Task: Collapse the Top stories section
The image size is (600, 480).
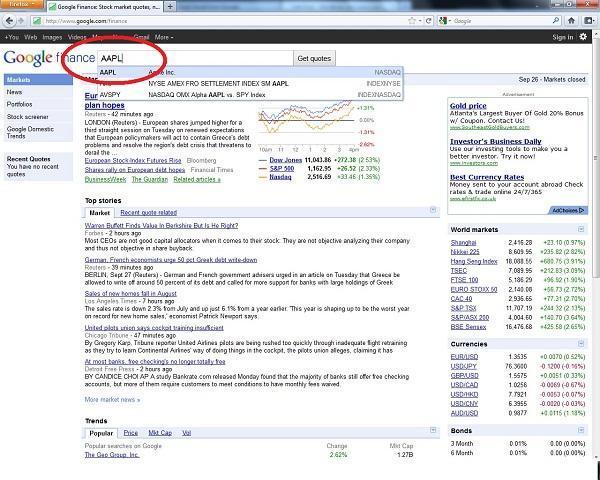Action: pyautogui.click(x=433, y=211)
